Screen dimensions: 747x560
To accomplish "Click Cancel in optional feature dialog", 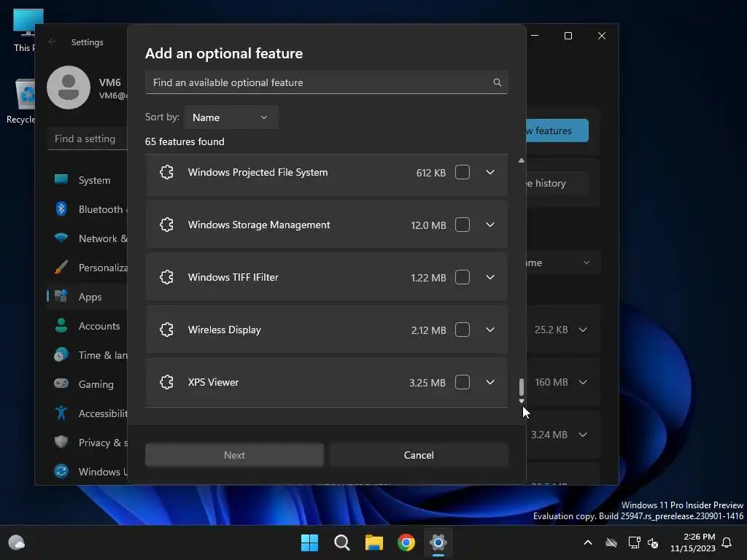I will [x=419, y=455].
